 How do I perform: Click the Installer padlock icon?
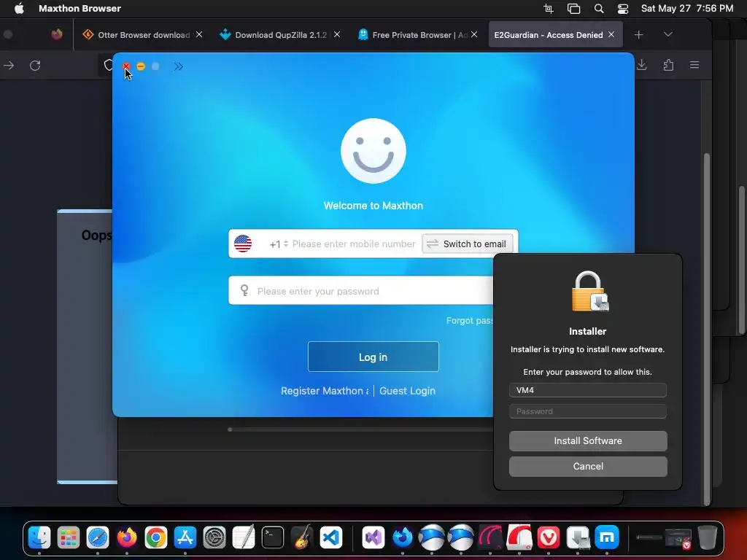(589, 292)
